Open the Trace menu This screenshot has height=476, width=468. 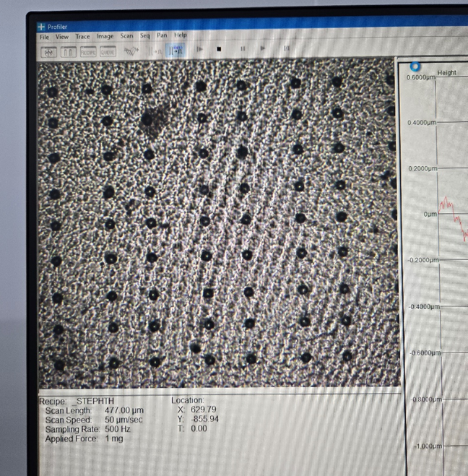82,36
